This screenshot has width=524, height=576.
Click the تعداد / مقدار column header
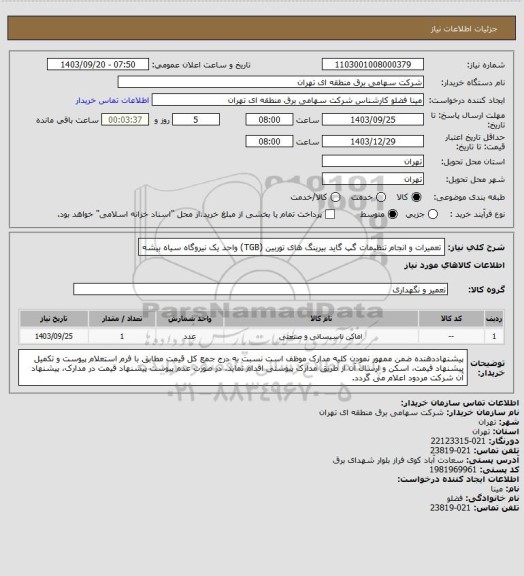[122, 319]
